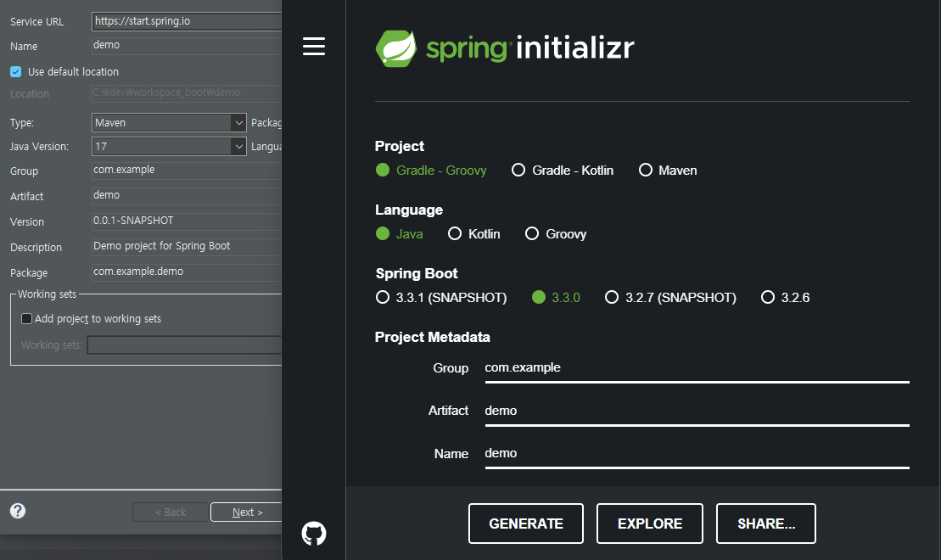Screen dimensions: 941x560
Task: Open the Working sets combo box
Action: click(x=184, y=345)
